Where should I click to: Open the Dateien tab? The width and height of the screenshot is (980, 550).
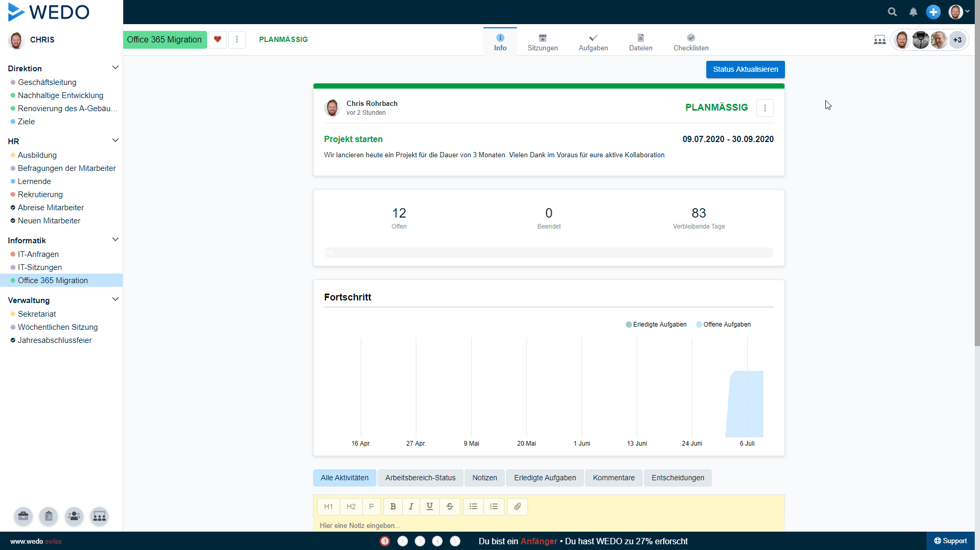click(x=641, y=42)
